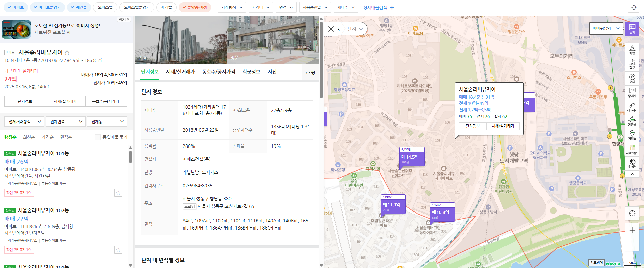Open the 면적 filter dropdown

(286, 7)
